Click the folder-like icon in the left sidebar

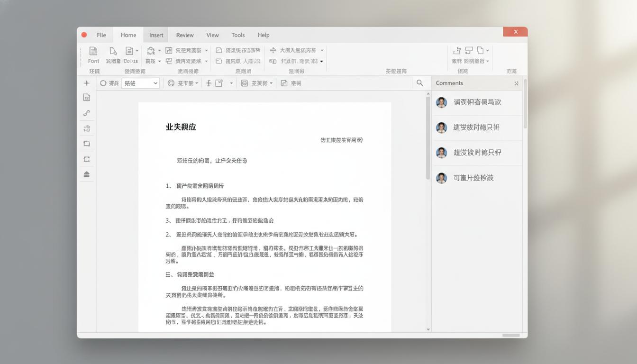(86, 144)
